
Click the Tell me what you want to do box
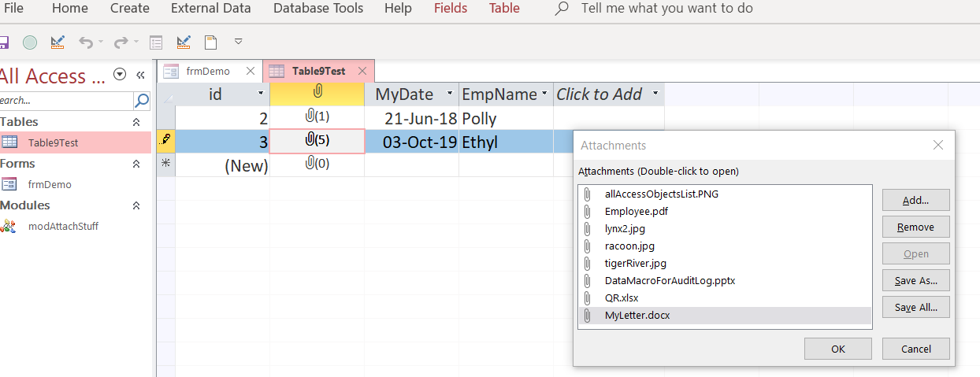click(666, 9)
